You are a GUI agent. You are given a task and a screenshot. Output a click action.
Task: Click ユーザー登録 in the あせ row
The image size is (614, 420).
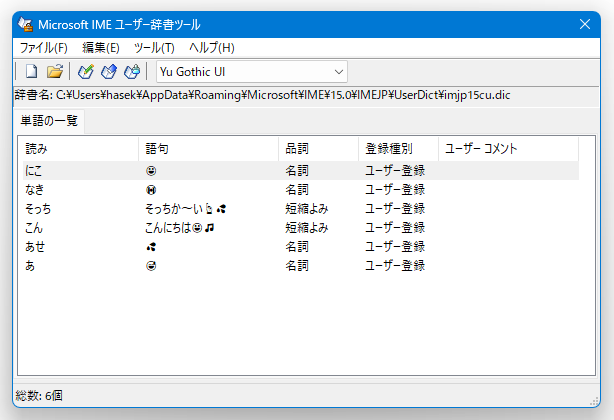395,247
